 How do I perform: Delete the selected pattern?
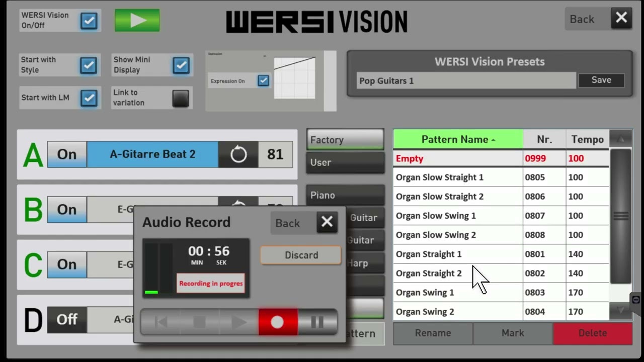(x=593, y=333)
